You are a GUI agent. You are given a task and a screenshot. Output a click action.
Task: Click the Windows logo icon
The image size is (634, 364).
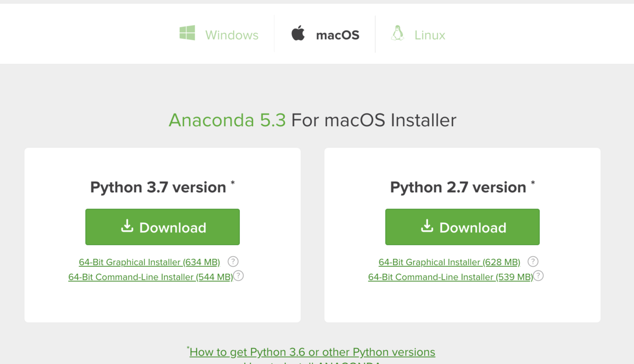(187, 33)
